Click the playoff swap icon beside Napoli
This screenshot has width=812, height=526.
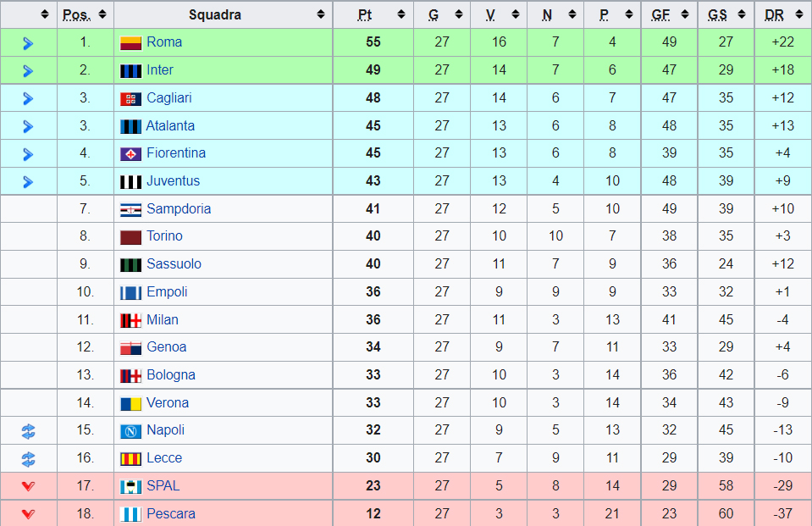29,431
